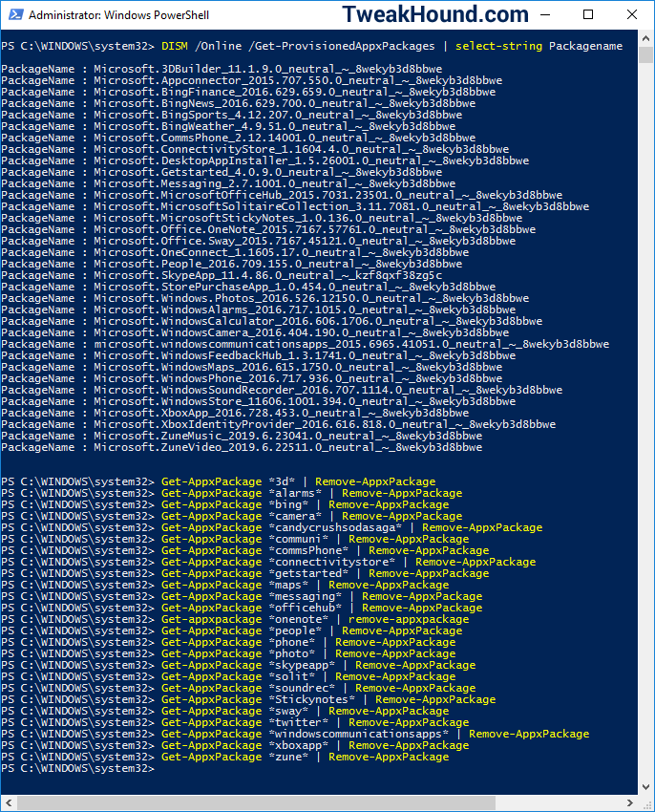Click the *zune* removal command
Image resolution: width=655 pixels, height=812 pixels.
[225, 757]
